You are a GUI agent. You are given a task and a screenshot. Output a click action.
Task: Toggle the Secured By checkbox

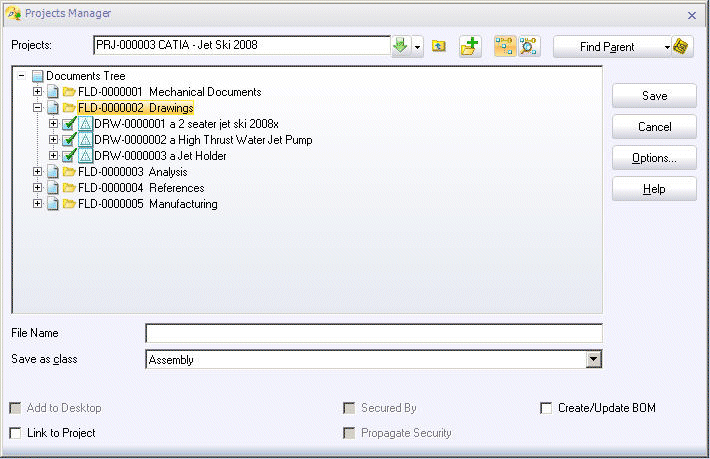(x=349, y=408)
